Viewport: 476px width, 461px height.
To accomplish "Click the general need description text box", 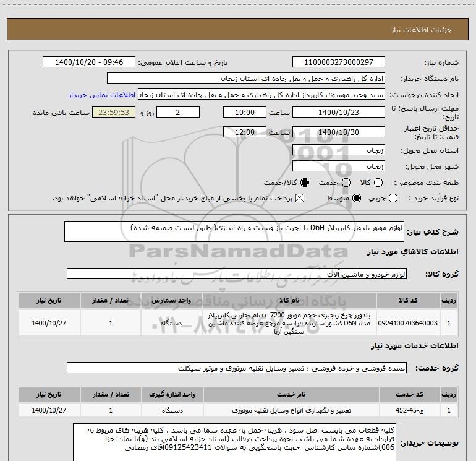I will (234, 231).
